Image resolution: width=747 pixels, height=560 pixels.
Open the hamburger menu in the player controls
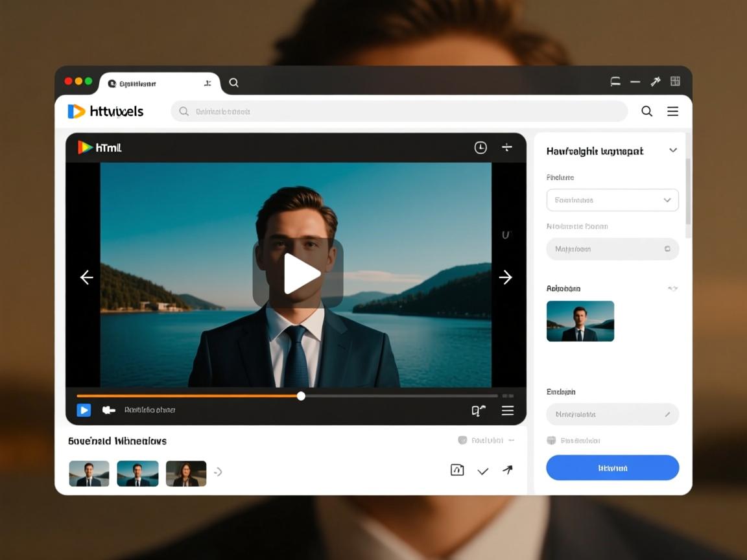(x=508, y=410)
